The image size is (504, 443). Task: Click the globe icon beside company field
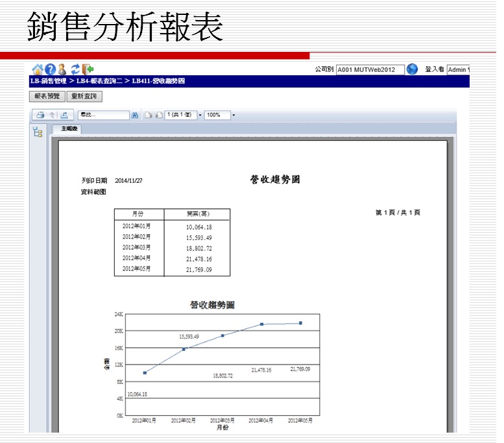click(x=412, y=69)
